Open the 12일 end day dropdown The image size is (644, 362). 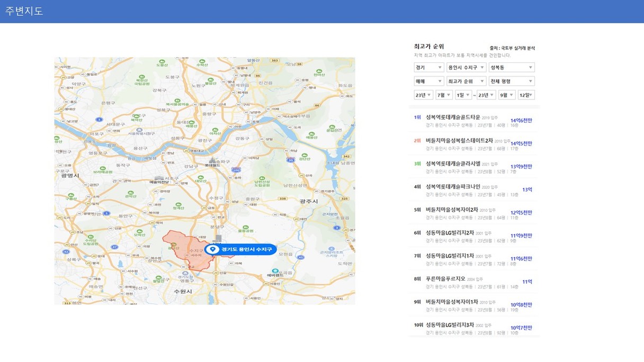(x=526, y=95)
